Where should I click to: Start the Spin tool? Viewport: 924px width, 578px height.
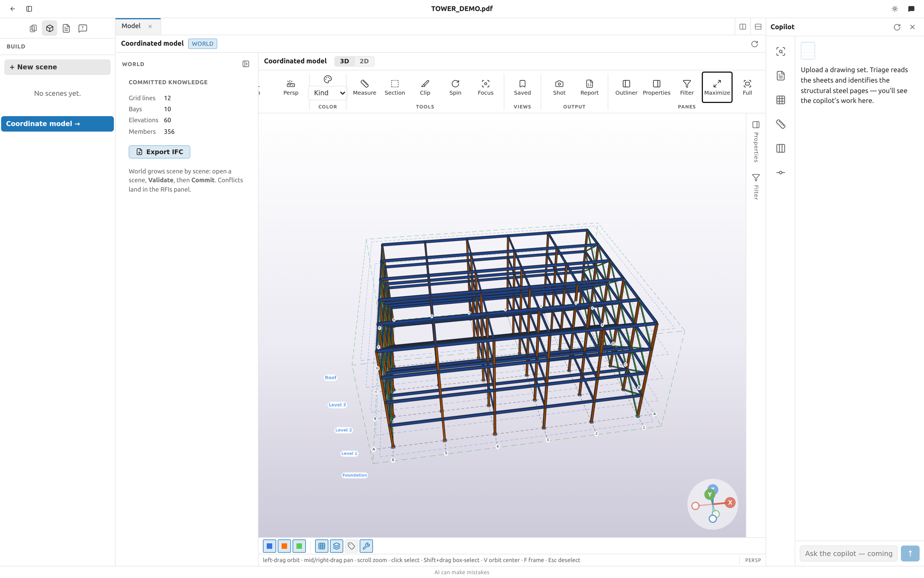(455, 87)
